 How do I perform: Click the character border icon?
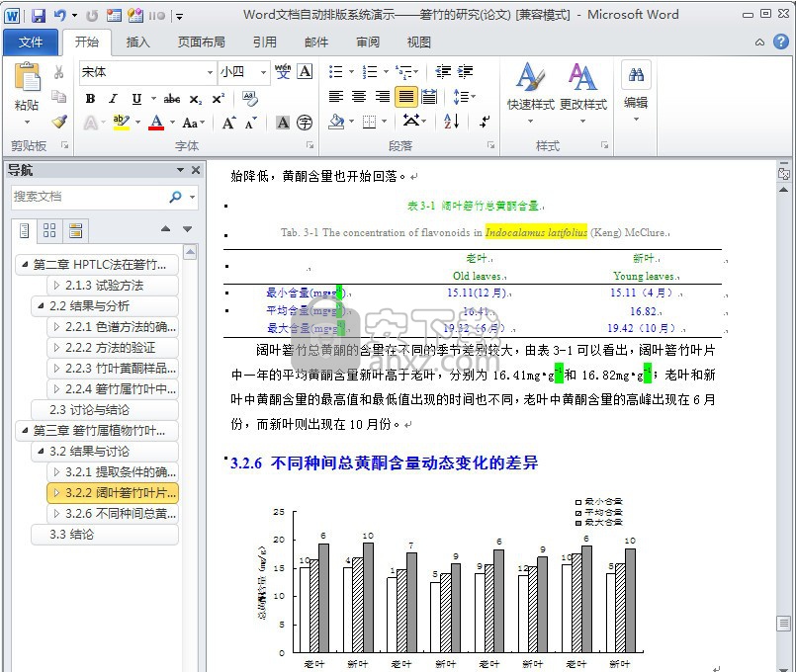pyautogui.click(x=305, y=71)
